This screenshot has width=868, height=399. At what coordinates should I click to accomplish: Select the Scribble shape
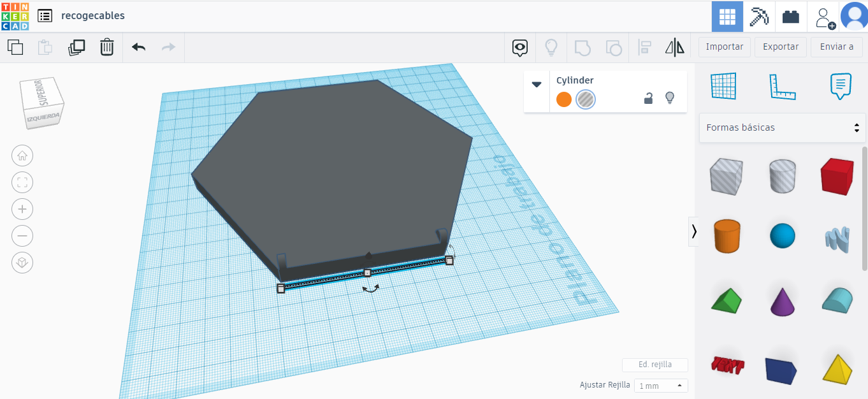pos(837,239)
